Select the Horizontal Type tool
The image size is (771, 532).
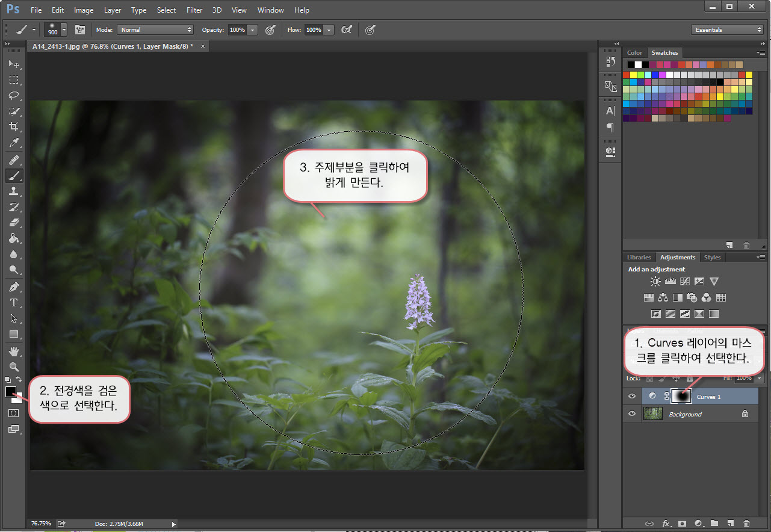coord(14,303)
